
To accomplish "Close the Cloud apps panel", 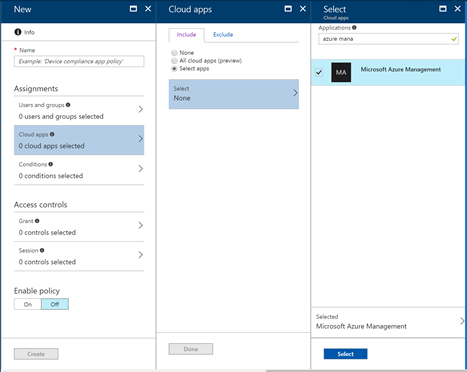I will pyautogui.click(x=303, y=9).
